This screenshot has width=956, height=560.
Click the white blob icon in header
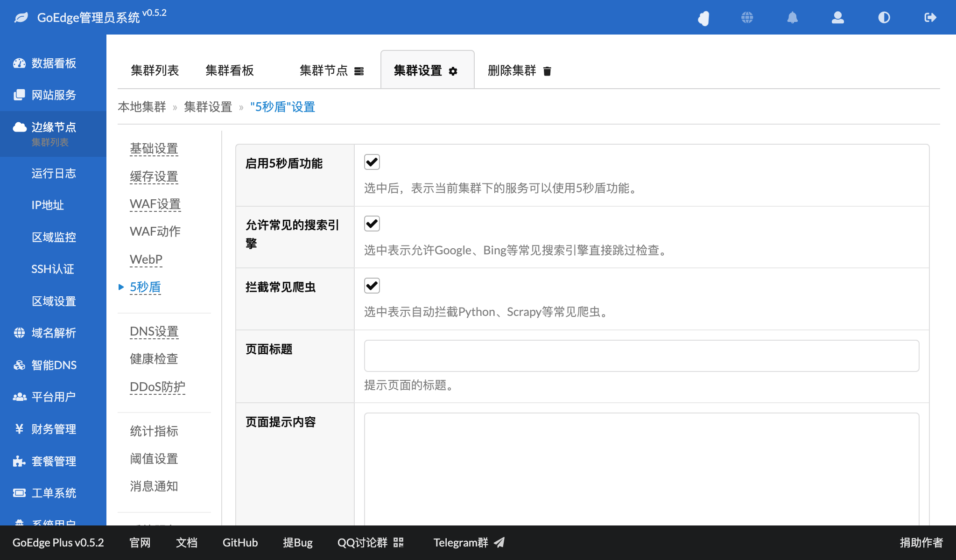703,18
